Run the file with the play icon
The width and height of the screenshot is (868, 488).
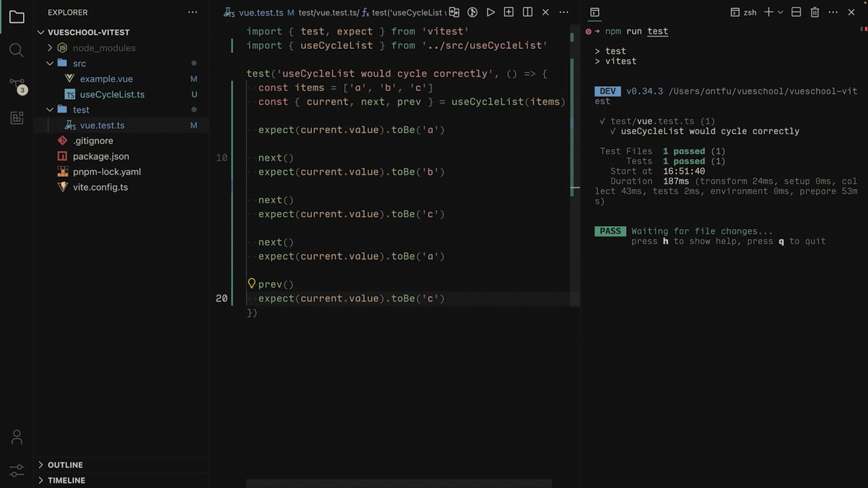click(490, 12)
